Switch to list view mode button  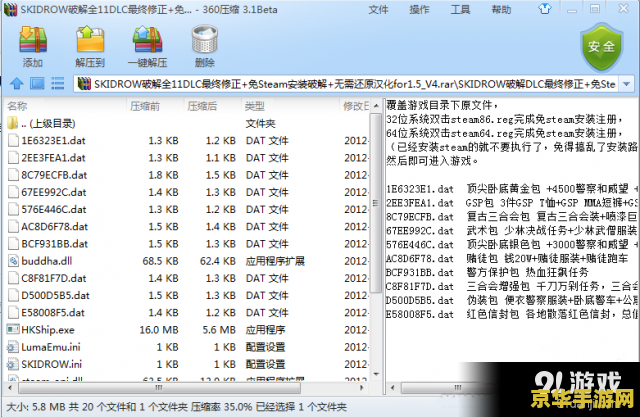pyautogui.click(x=58, y=84)
